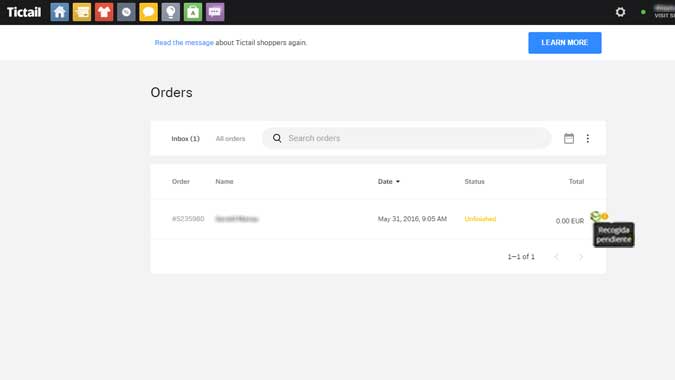675x380 pixels.
Task: Go to the next orders page
Action: click(581, 257)
